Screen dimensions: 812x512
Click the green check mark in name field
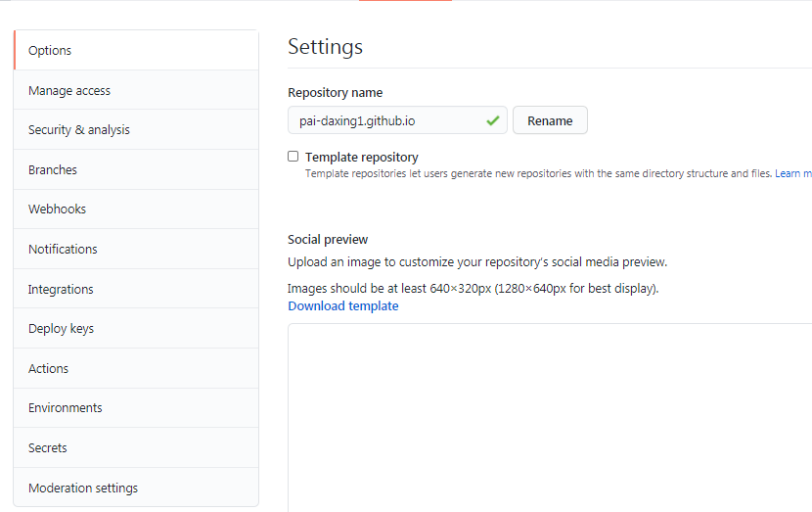click(492, 120)
